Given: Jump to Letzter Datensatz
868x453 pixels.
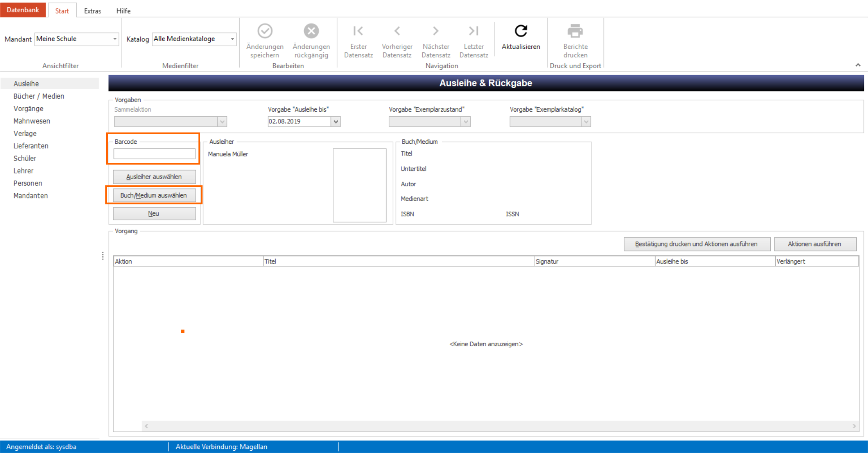Looking at the screenshot, I should click(473, 31).
